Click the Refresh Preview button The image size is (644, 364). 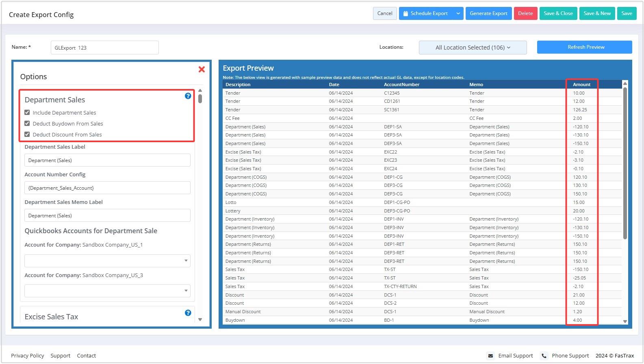click(584, 47)
